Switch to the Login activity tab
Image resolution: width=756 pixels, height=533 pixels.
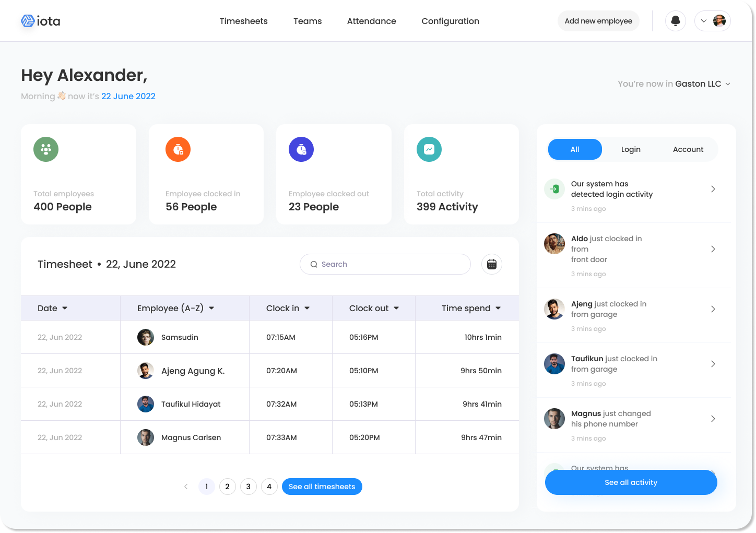click(x=631, y=149)
